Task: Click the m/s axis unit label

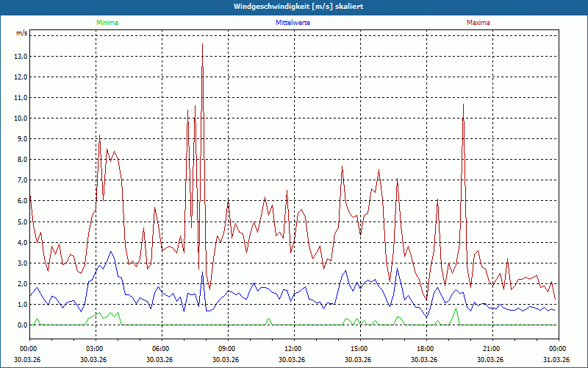Action: point(21,33)
